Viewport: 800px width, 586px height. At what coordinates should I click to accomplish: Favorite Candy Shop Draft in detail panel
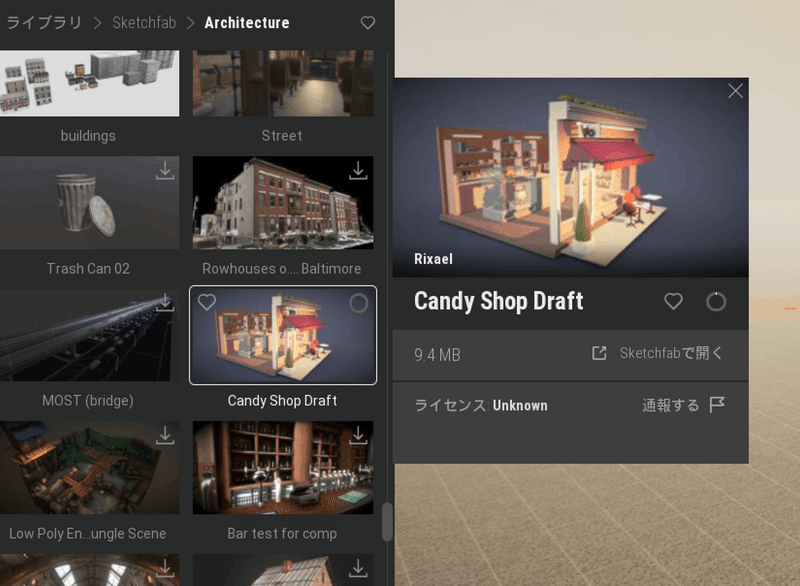coord(673,301)
